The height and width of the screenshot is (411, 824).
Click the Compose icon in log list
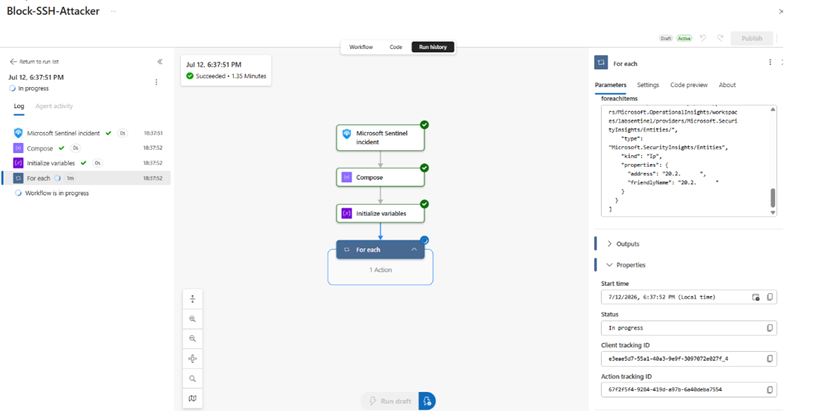[x=18, y=148]
